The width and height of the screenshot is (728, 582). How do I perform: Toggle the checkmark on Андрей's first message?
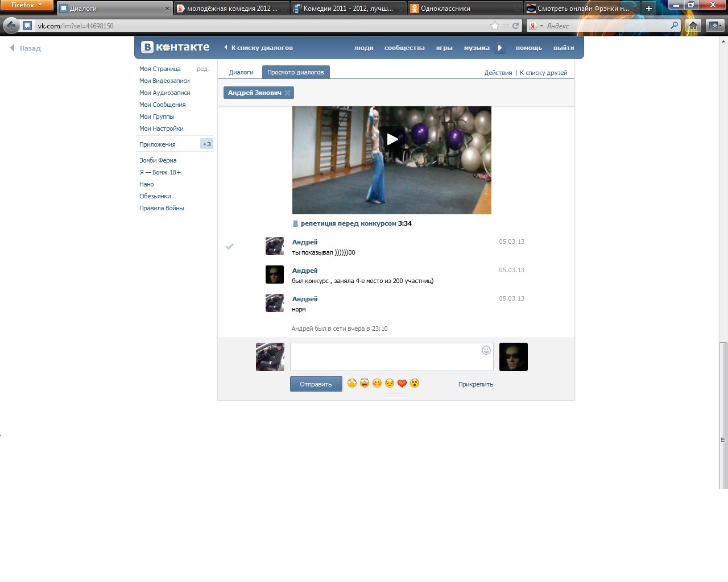[230, 247]
